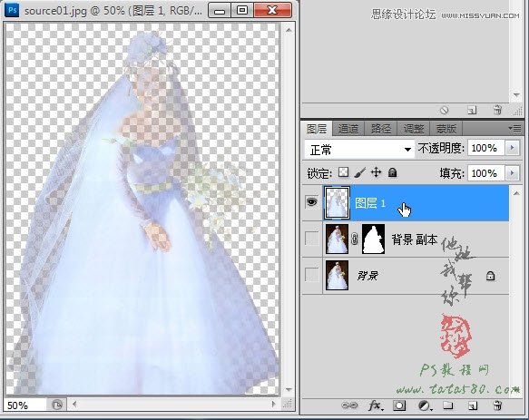
Task: Create new adjustment layer icon
Action: 425,405
